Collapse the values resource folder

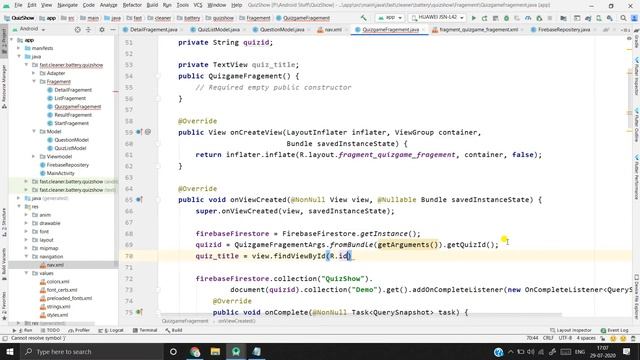[27, 273]
